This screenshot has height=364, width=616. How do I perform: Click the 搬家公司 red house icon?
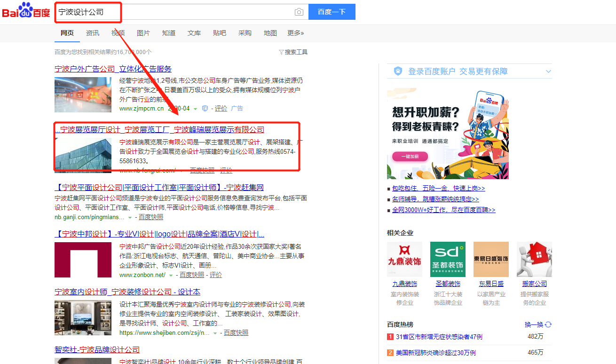(534, 259)
